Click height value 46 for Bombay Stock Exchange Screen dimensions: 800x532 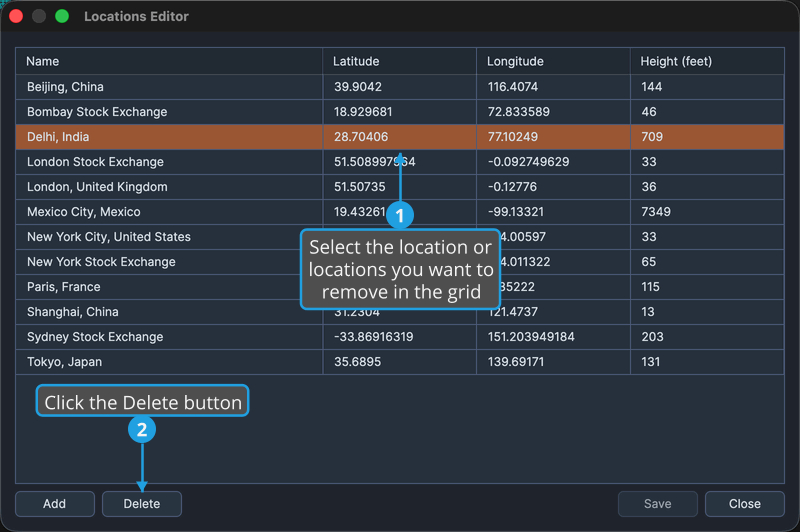[x=649, y=112]
